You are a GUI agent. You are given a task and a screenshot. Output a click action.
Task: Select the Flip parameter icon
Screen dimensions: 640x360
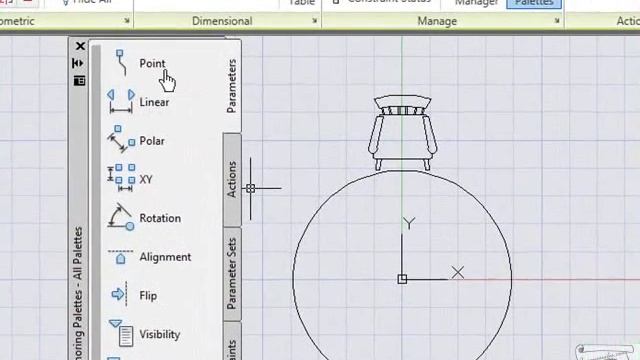pos(121,294)
